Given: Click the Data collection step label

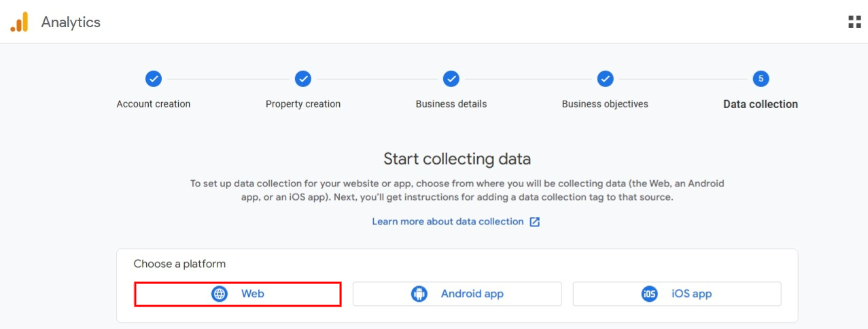Looking at the screenshot, I should click(x=761, y=104).
